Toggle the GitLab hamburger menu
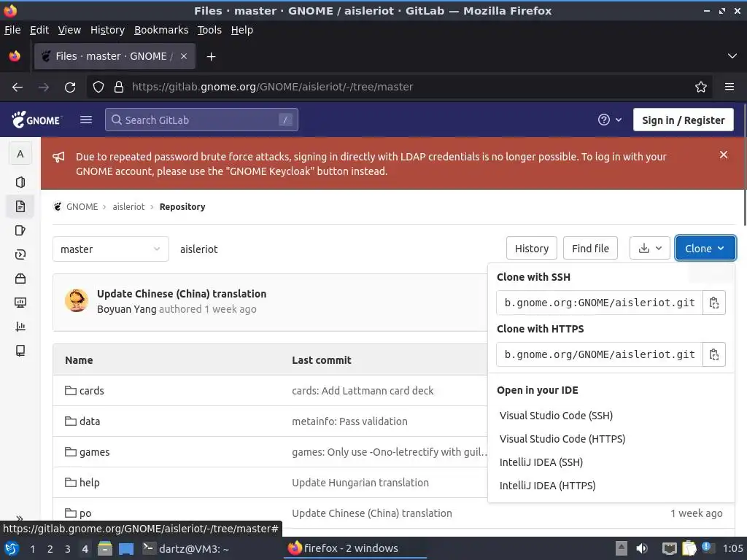Screen dimensions: 747x560 pos(86,120)
